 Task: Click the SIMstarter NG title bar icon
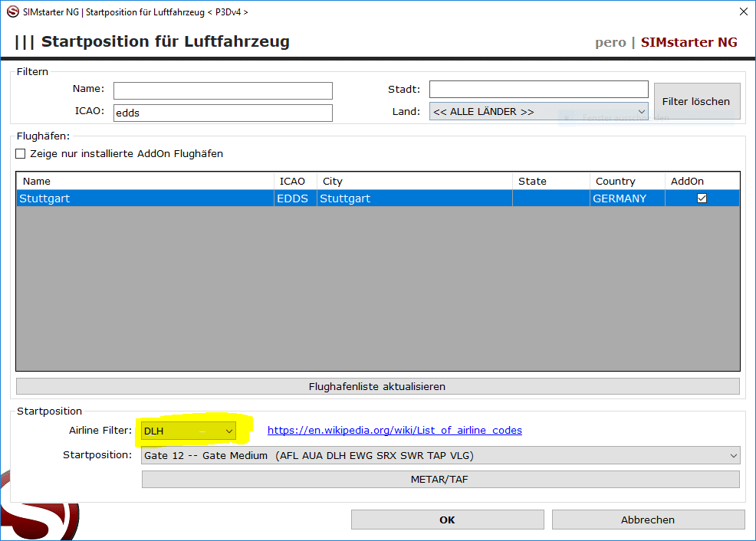pyautogui.click(x=12, y=11)
